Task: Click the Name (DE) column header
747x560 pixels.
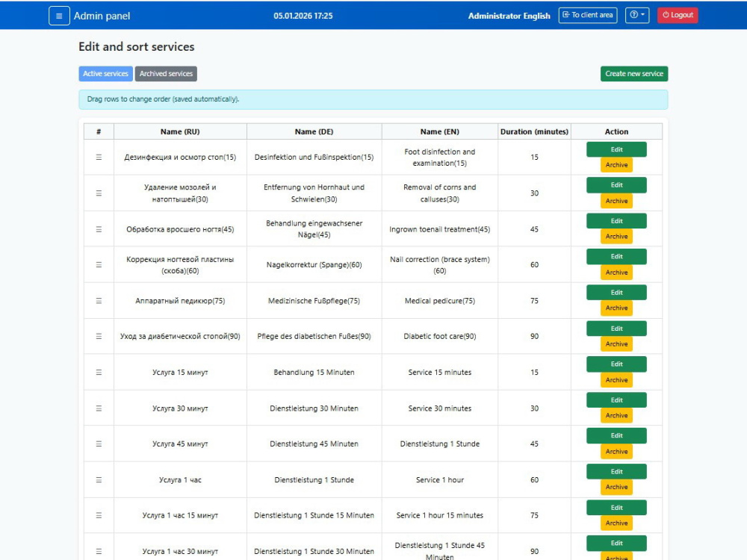Action: pos(314,132)
